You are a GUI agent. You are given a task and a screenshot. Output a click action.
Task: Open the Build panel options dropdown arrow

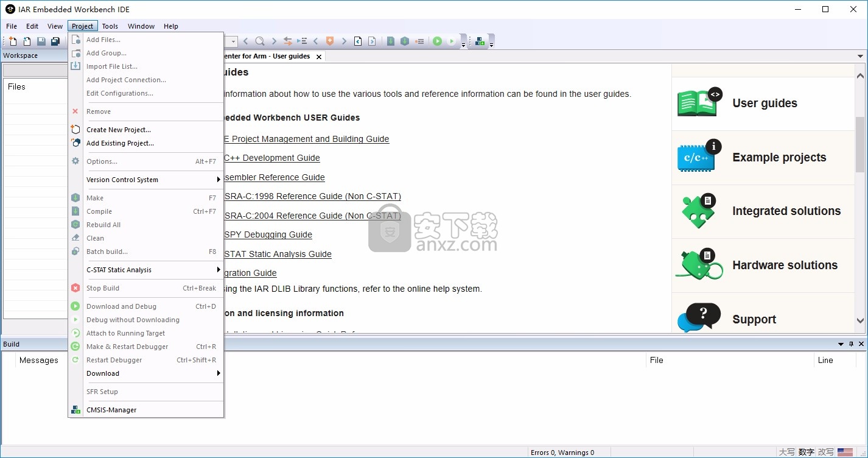tap(841, 344)
